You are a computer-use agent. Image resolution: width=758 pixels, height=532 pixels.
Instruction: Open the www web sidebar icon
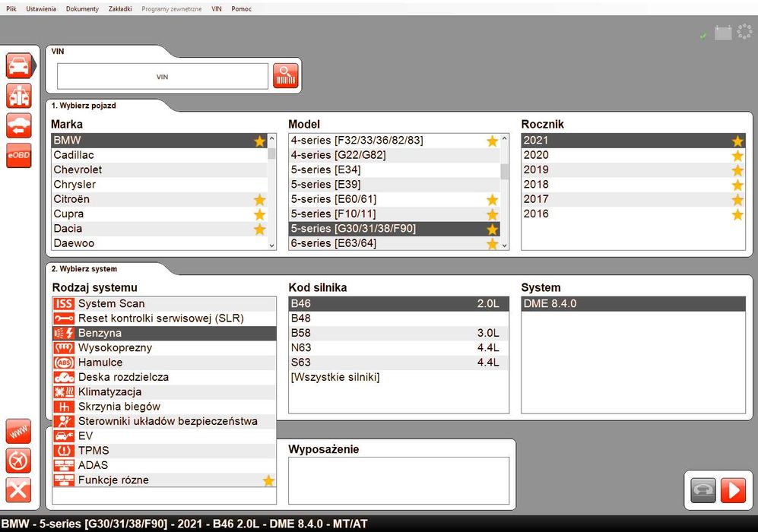[18, 432]
